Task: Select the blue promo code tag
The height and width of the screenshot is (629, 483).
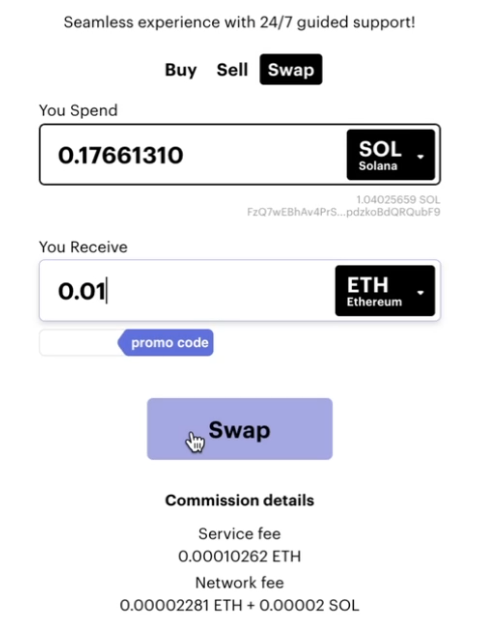Action: tap(166, 343)
